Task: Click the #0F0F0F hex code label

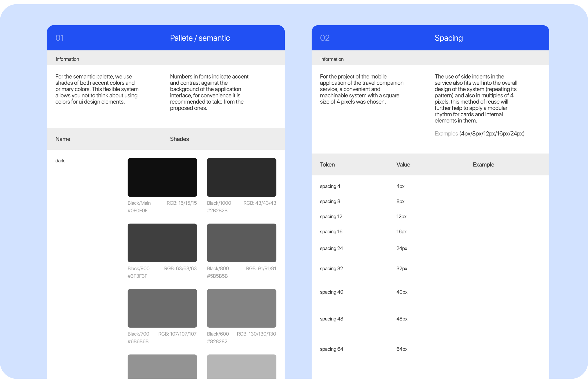Action: tap(137, 210)
